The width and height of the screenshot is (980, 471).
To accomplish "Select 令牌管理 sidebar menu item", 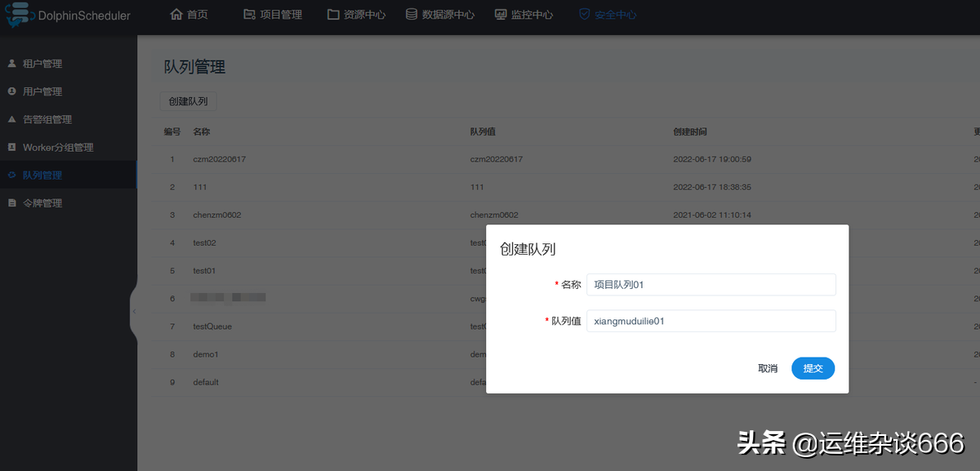I will 42,202.
